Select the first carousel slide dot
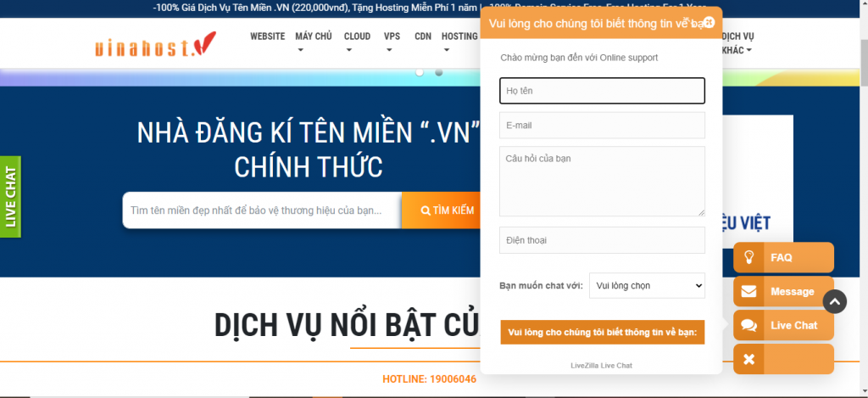The width and height of the screenshot is (868, 398). tap(419, 73)
